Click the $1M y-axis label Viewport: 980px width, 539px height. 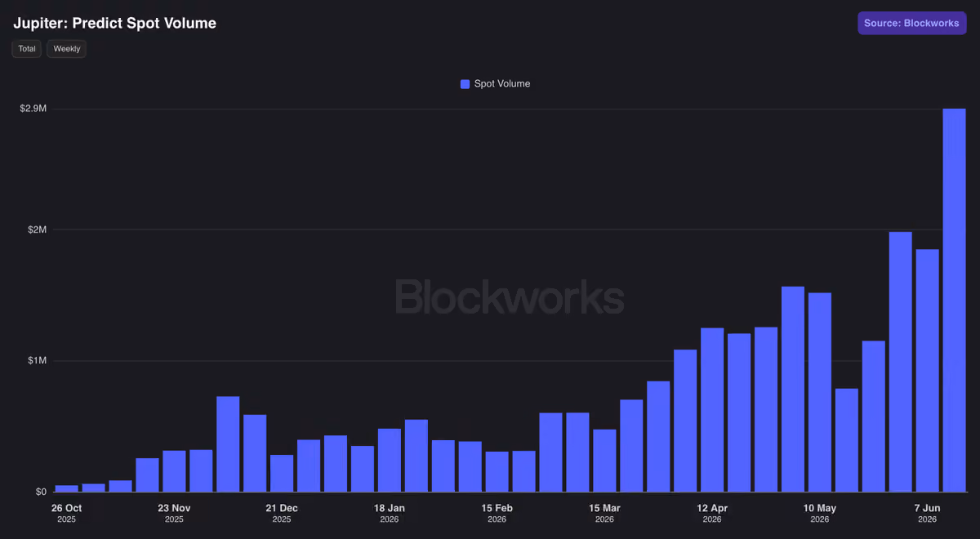36,361
